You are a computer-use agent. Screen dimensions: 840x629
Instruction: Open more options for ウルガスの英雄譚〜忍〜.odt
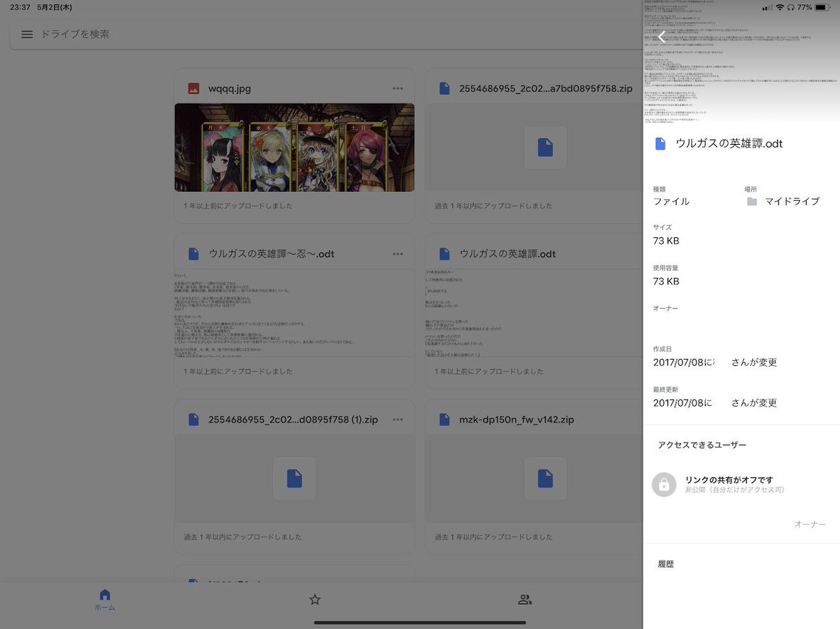(x=398, y=254)
